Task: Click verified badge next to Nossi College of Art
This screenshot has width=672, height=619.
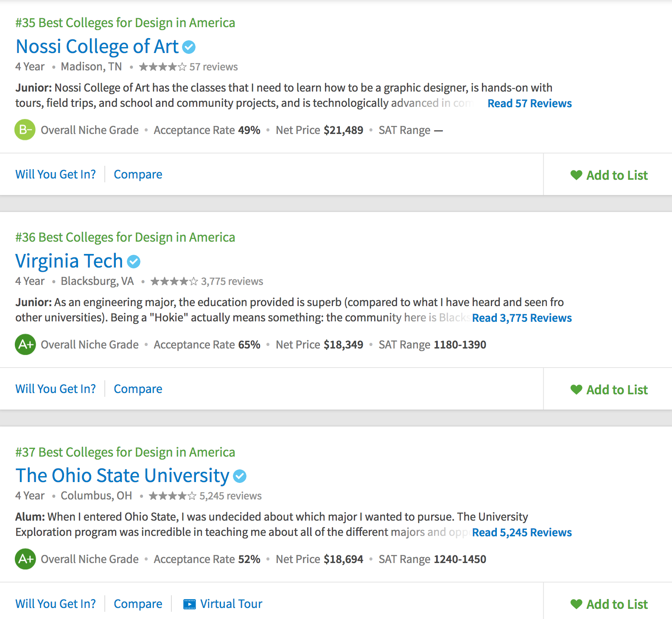Action: point(189,47)
